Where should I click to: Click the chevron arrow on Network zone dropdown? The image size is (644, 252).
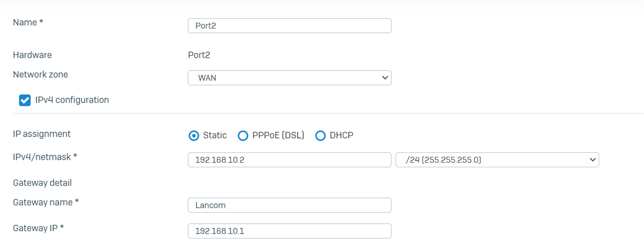coord(385,78)
